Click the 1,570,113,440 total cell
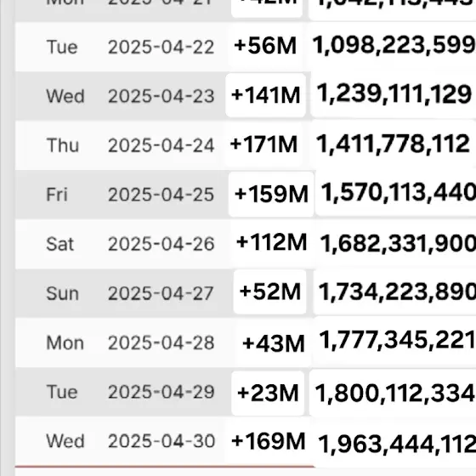This screenshot has height=476, width=476. point(399,192)
